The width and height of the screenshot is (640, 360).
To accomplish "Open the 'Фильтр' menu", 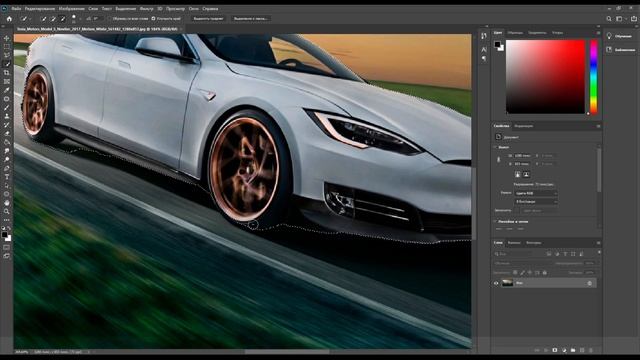I will (147, 9).
